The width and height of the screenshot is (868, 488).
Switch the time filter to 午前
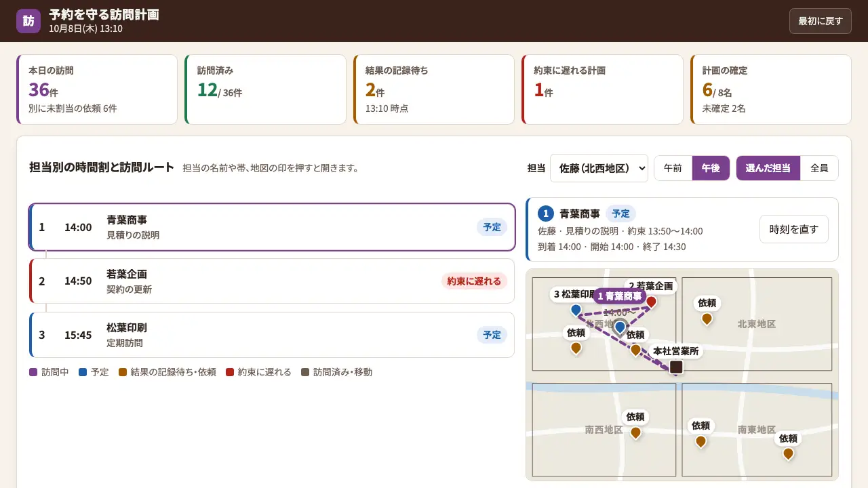point(673,168)
